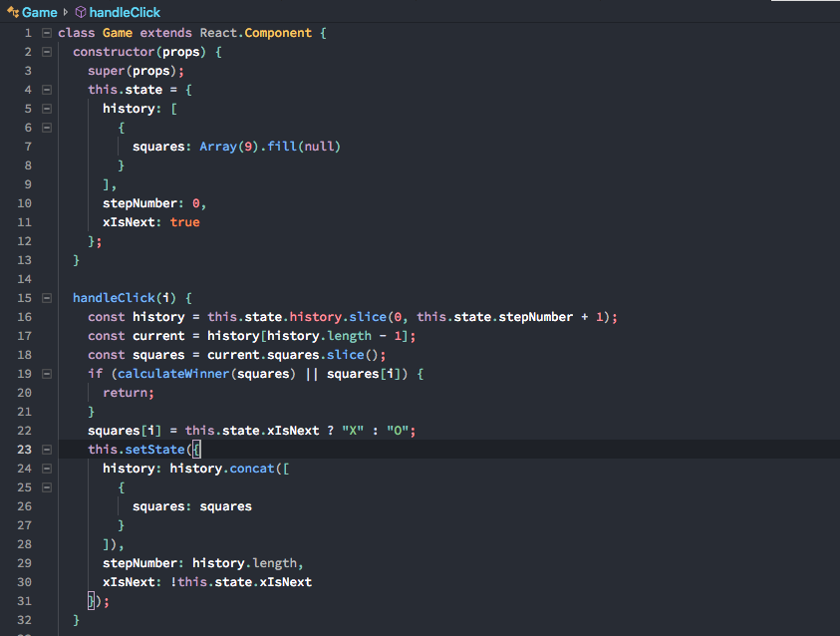Collapse the class Game fold on line 1
This screenshot has height=636, width=840.
click(47, 33)
